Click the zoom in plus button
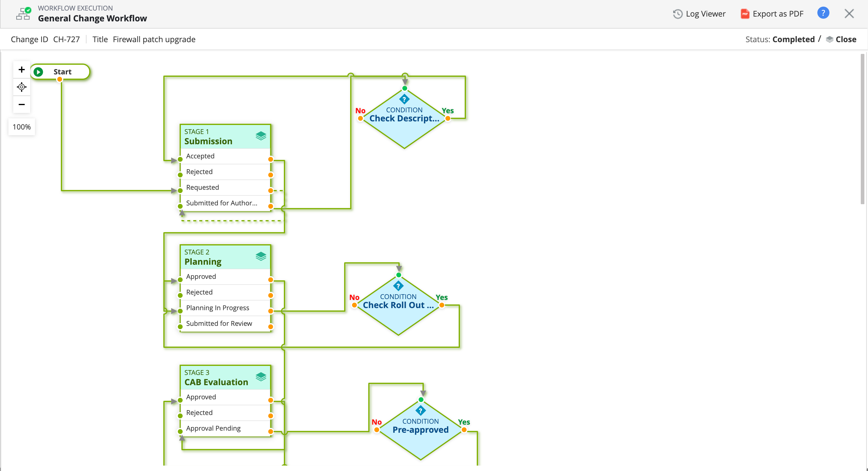The width and height of the screenshot is (868, 471). pyautogui.click(x=22, y=70)
